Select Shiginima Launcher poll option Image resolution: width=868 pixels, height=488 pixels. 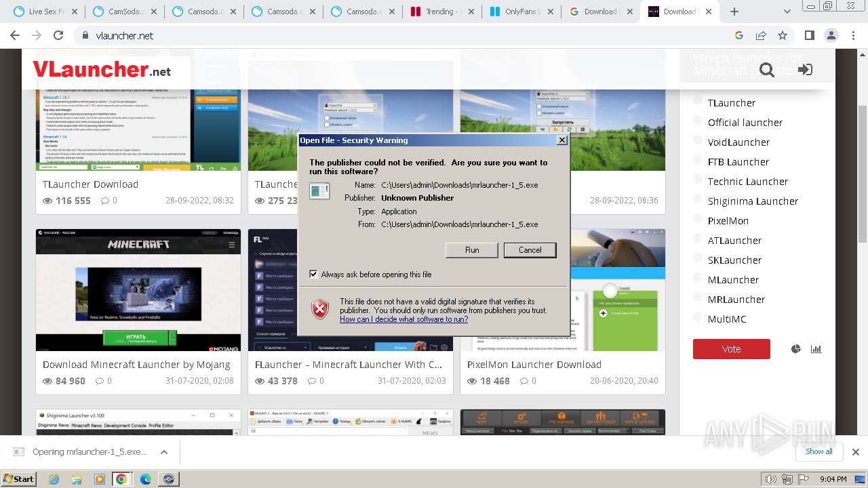[698, 199]
